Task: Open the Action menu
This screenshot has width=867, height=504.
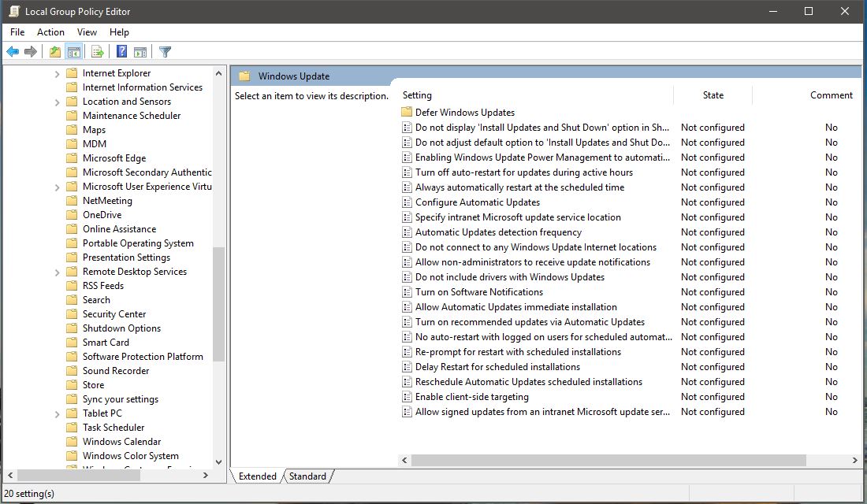Action: (51, 32)
